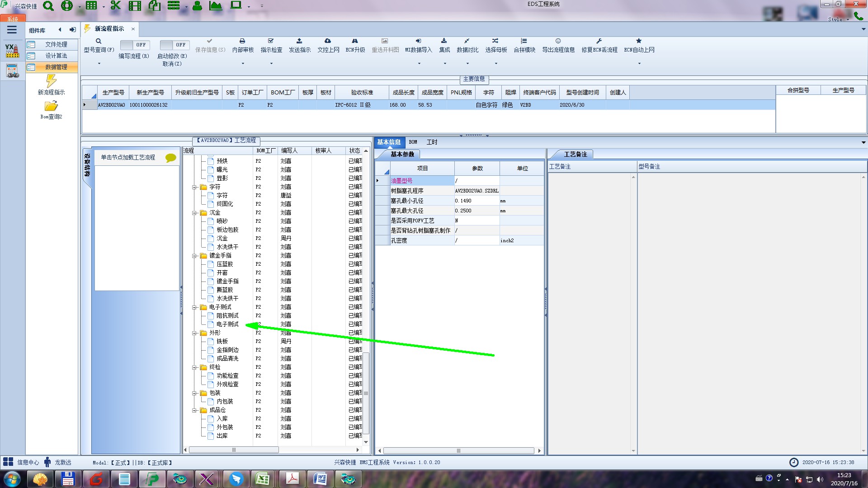Click ECN自动上网 star toolbar button
The height and width of the screenshot is (488, 868).
coord(639,46)
